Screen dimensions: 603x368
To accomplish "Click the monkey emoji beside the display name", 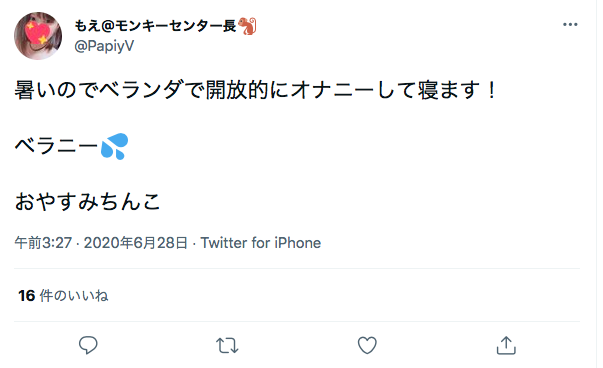I will pos(247,26).
